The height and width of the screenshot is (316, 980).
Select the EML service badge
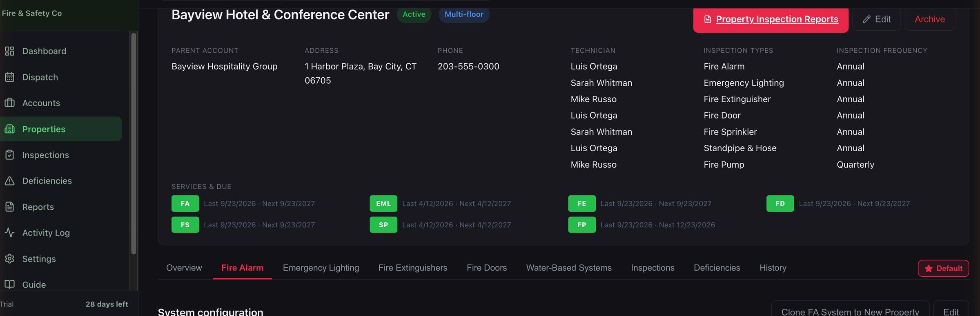383,204
